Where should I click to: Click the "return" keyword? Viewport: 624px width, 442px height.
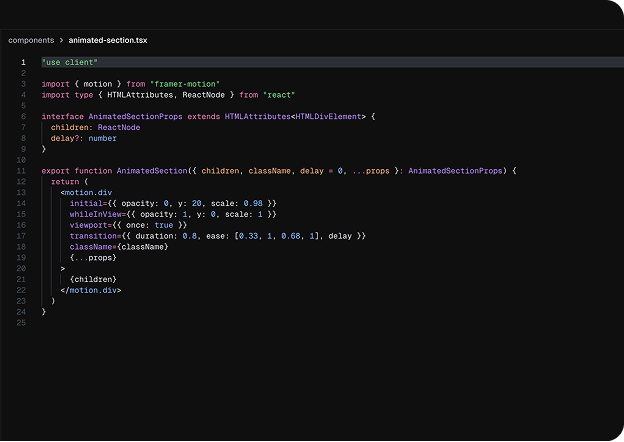click(x=64, y=182)
